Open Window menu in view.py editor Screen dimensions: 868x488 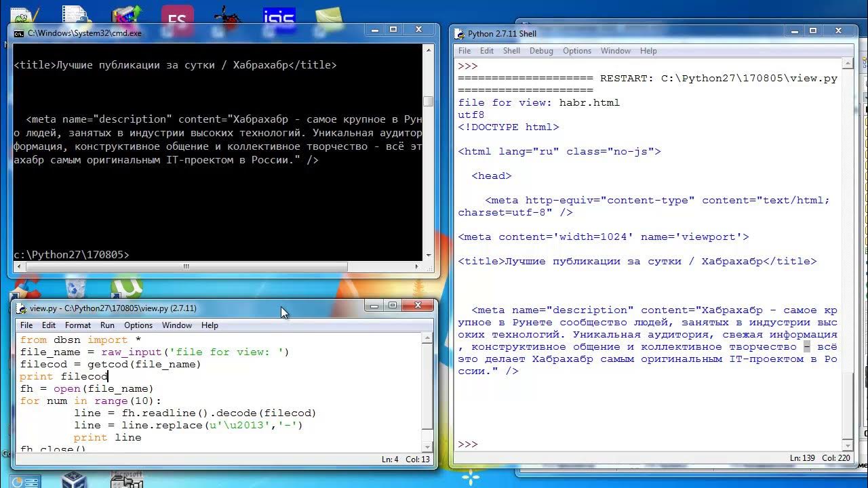coord(177,325)
